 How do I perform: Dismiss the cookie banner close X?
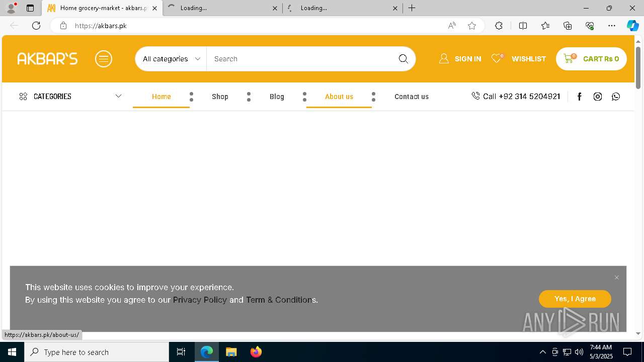[617, 278]
